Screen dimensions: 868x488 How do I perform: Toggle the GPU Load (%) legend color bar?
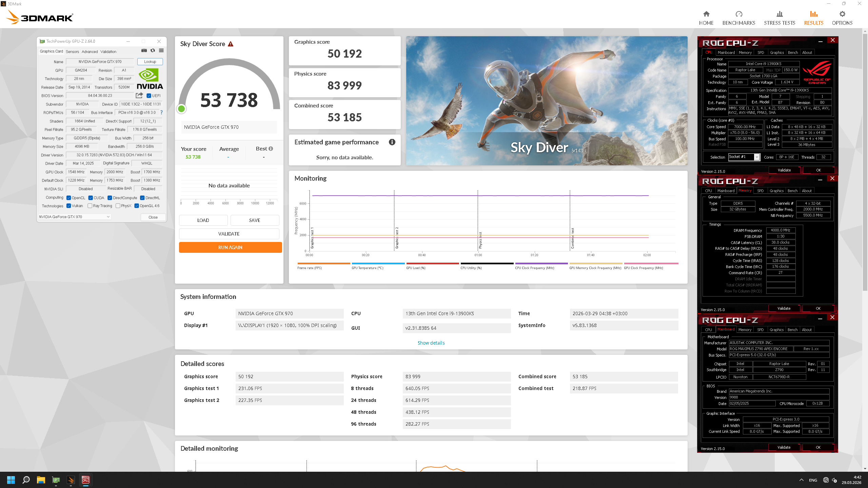[432, 263]
